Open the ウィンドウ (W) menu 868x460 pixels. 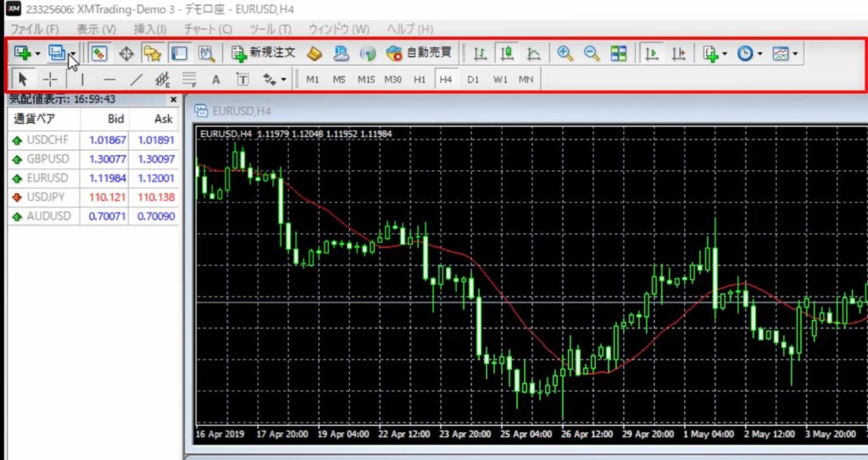[x=339, y=29]
